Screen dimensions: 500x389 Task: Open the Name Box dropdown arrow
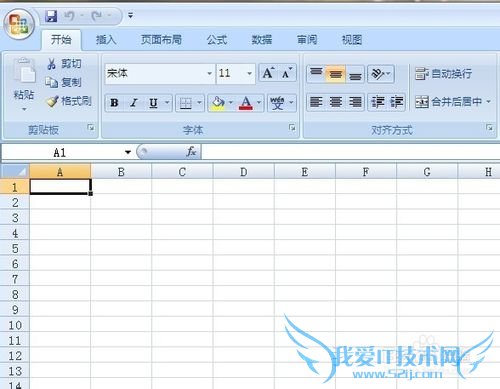point(128,153)
